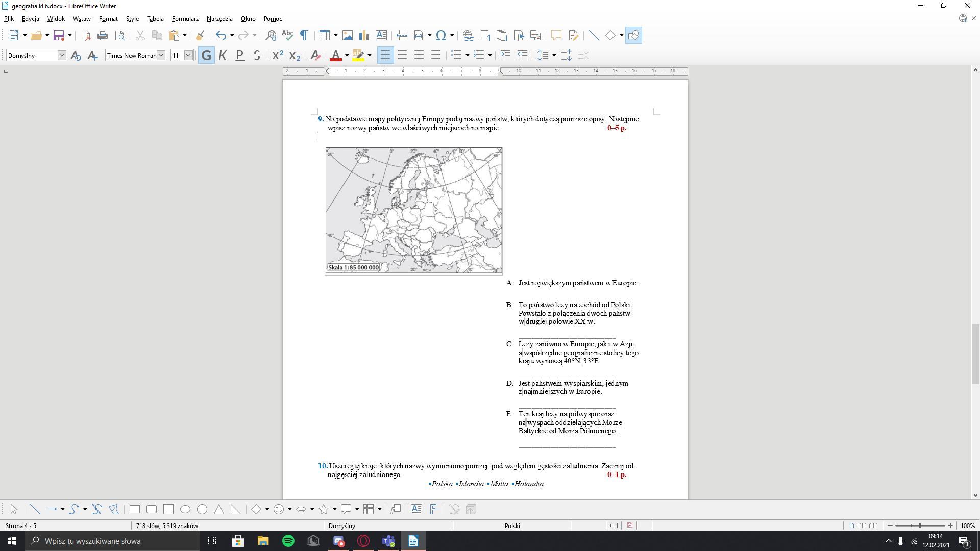The image size is (980, 551).
Task: Click the zoom slider in status bar
Action: 920,525
